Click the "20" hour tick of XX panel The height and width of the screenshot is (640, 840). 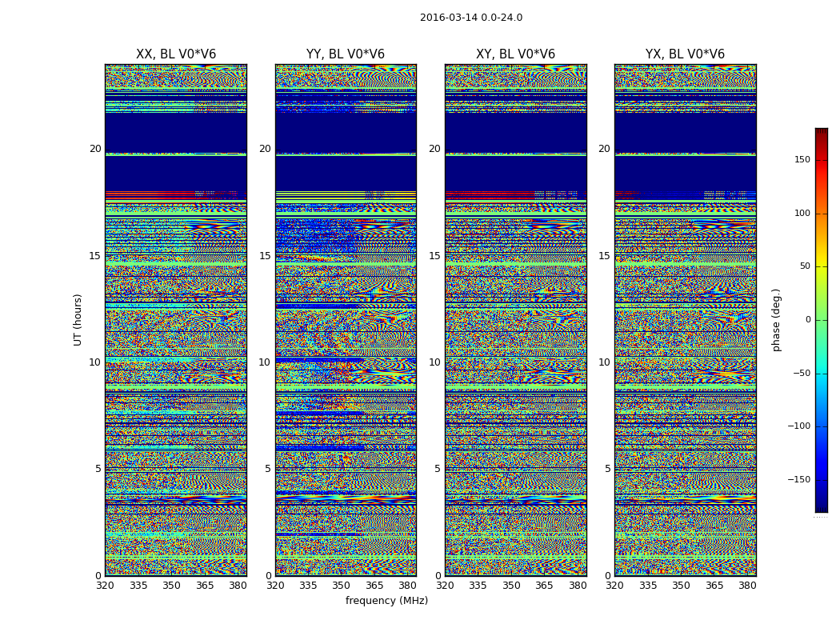point(95,149)
